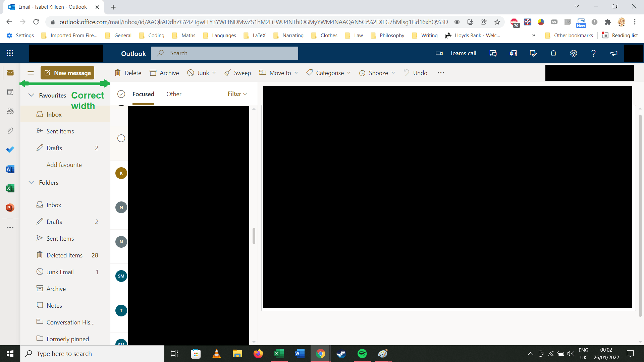Switch to the Other tab

tap(174, 94)
